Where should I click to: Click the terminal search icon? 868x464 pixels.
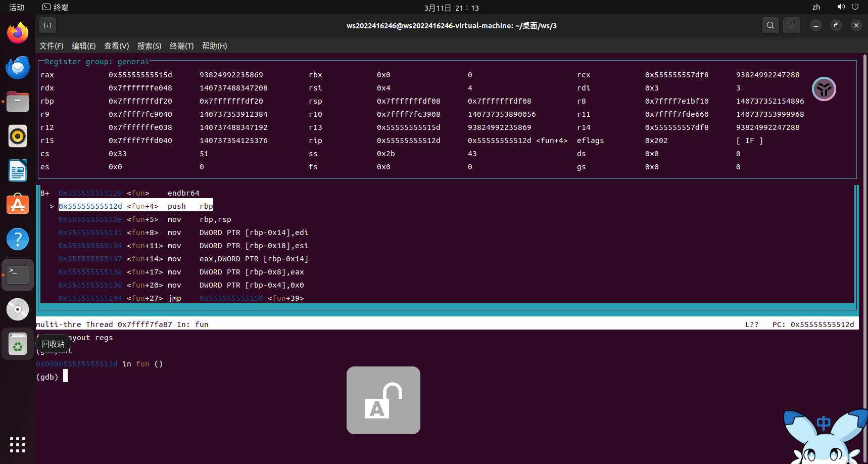coord(770,25)
